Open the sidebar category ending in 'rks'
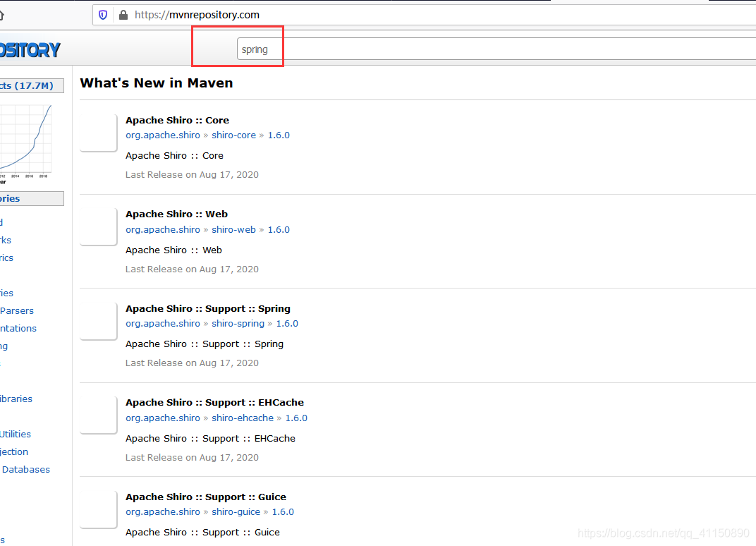The width and height of the screenshot is (756, 546). click(x=6, y=241)
